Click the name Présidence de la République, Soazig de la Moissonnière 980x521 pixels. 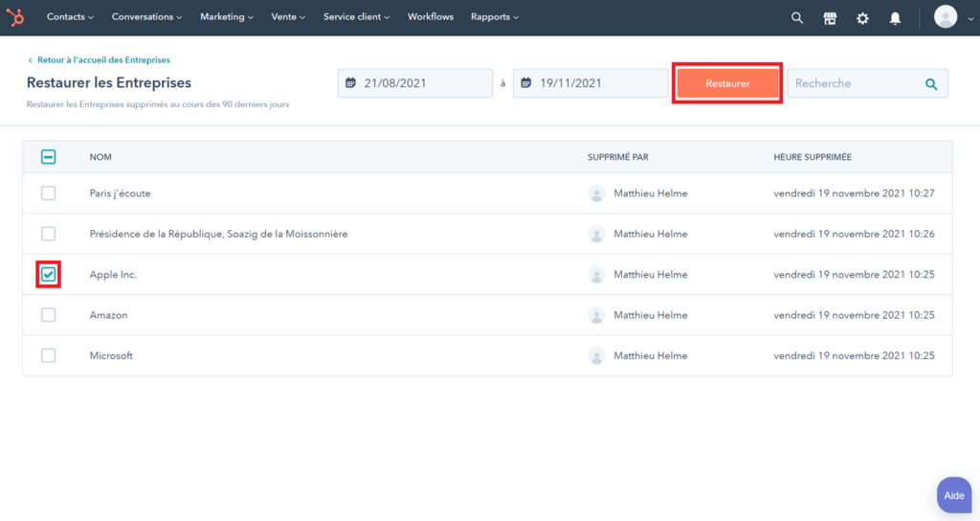(x=219, y=234)
